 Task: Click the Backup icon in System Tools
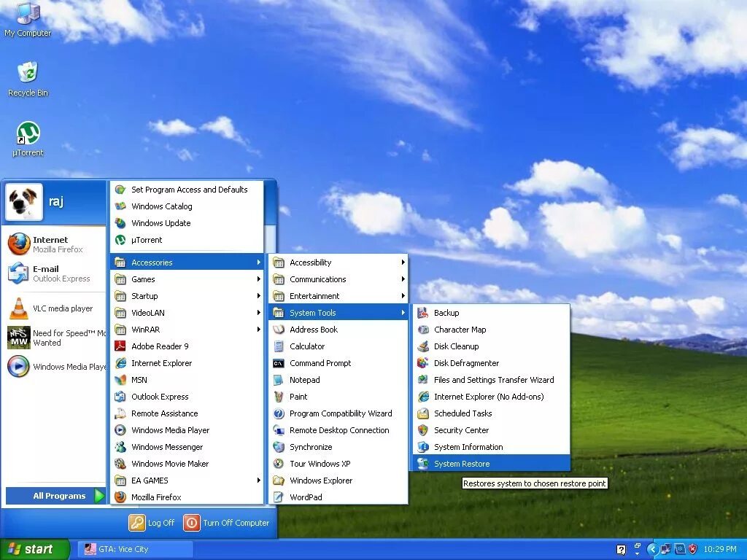(x=422, y=312)
